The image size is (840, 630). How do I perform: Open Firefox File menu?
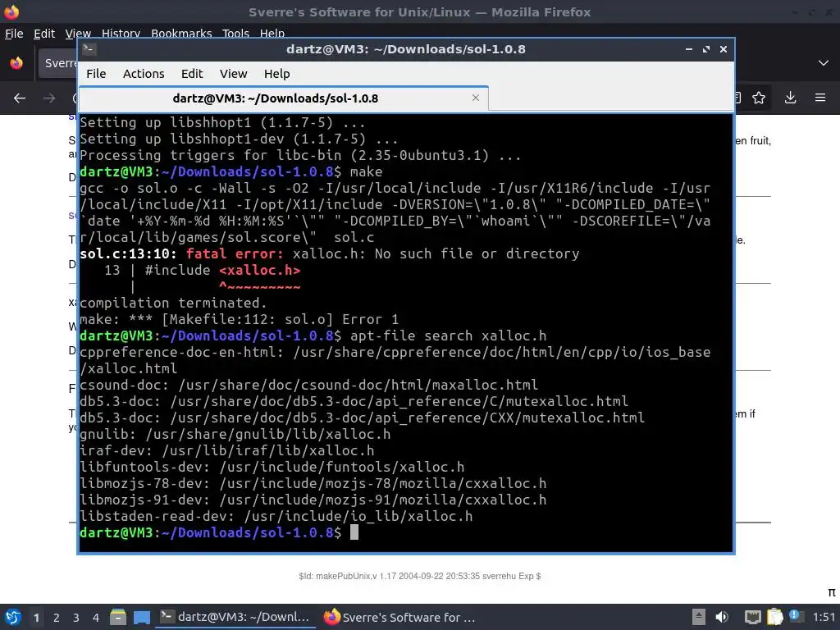click(14, 33)
